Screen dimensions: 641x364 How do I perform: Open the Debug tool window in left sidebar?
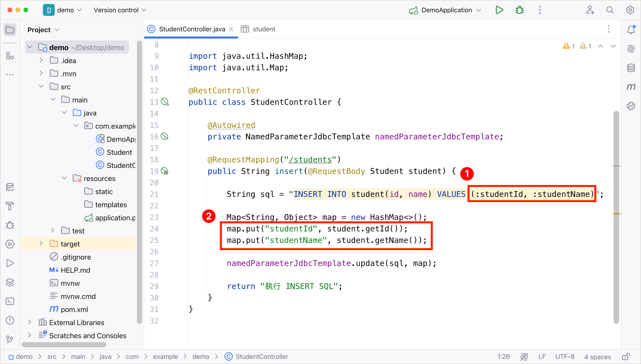[10, 225]
